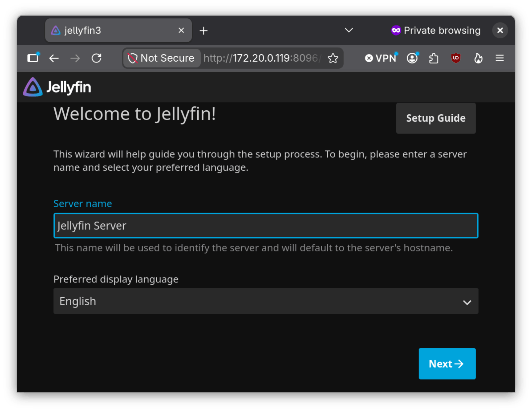Screen dimensions: 532x411
Task: Go forward using the forward arrow
Action: [75, 58]
